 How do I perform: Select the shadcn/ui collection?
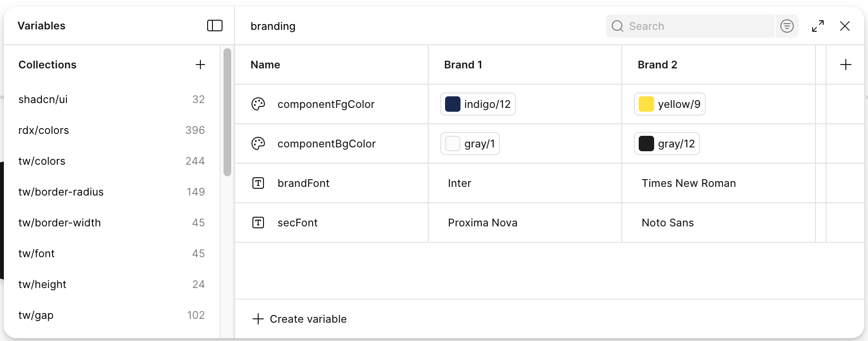click(43, 99)
